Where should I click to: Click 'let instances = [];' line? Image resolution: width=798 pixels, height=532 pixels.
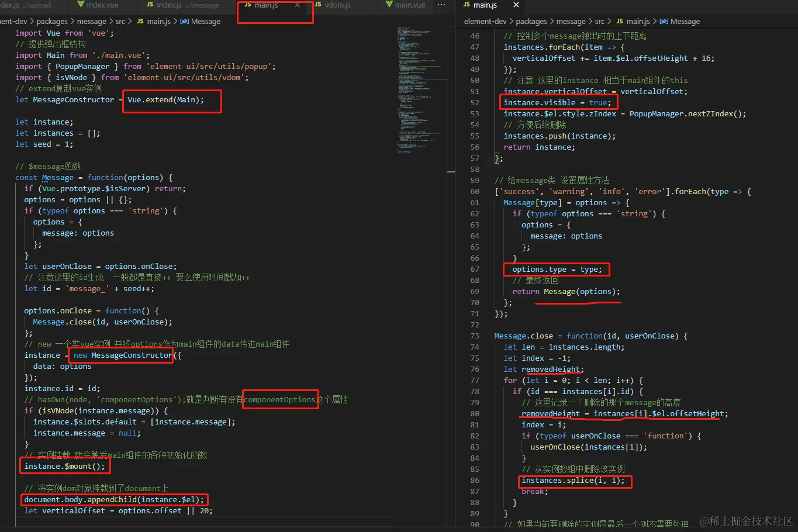[58, 133]
